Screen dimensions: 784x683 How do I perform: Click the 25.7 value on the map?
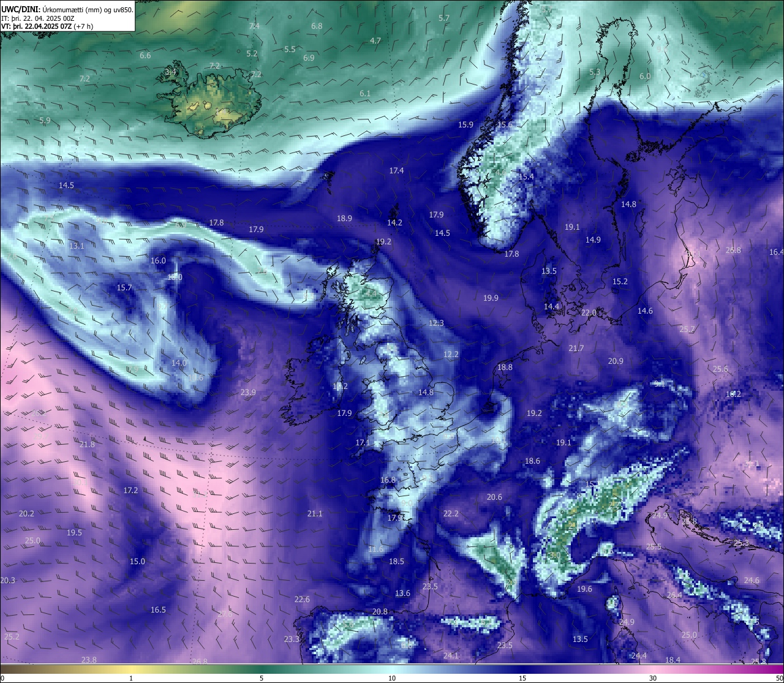coord(687,330)
